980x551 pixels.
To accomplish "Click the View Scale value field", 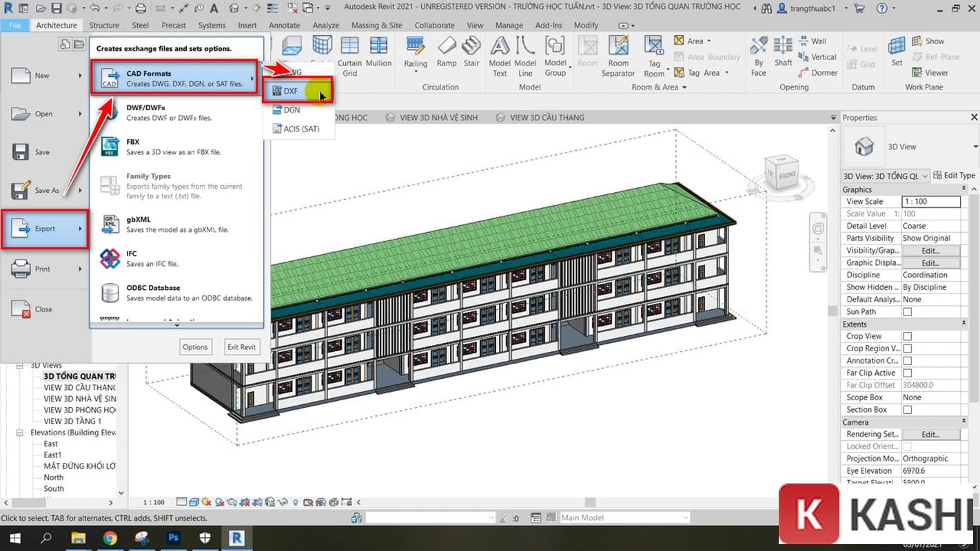I will (x=930, y=202).
